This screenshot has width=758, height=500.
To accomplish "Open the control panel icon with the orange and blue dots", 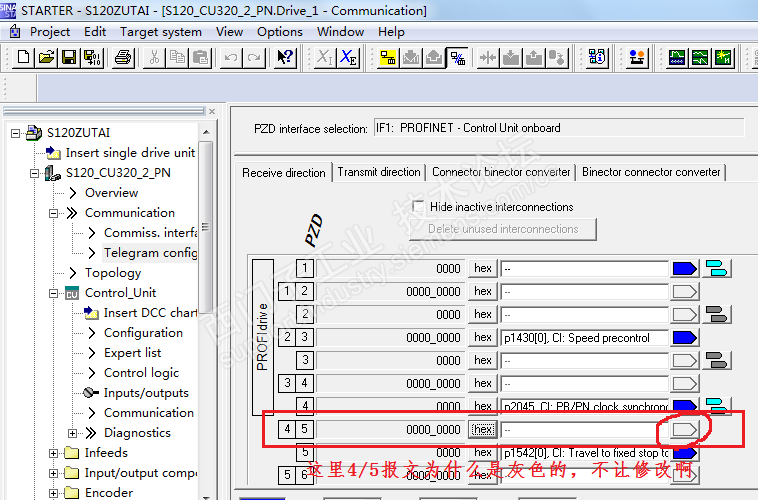I will point(637,58).
